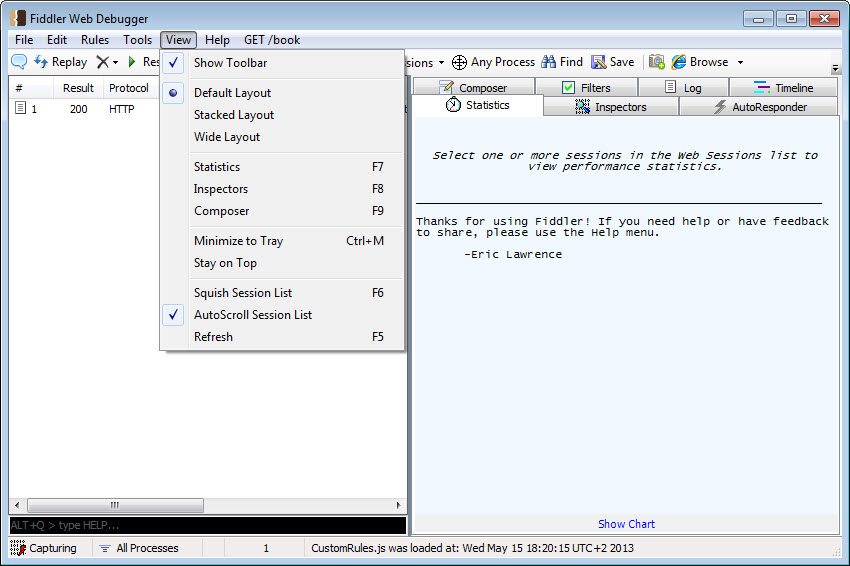Close the open View menu
Viewport: 850px width, 566px height.
click(x=178, y=40)
